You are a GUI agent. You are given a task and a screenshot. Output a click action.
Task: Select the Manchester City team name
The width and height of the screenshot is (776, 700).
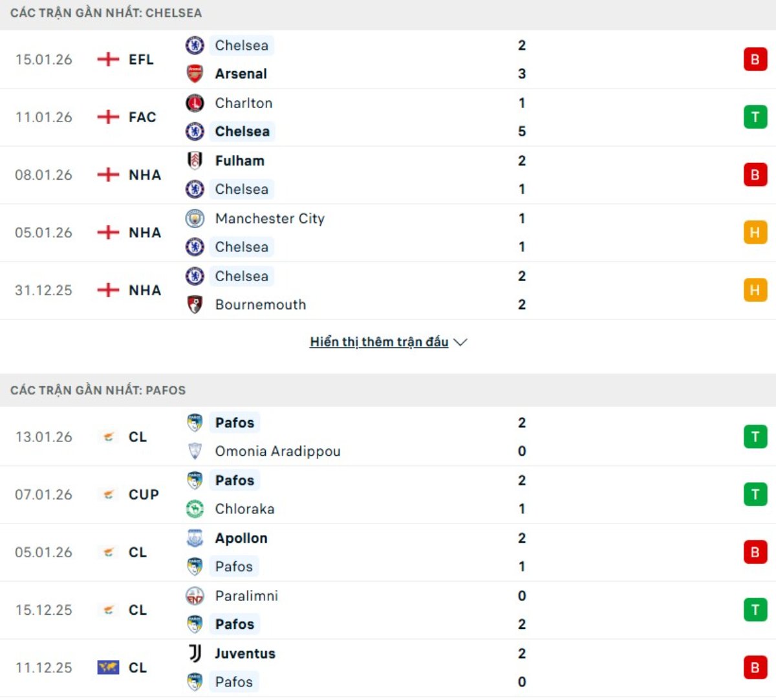click(x=270, y=218)
